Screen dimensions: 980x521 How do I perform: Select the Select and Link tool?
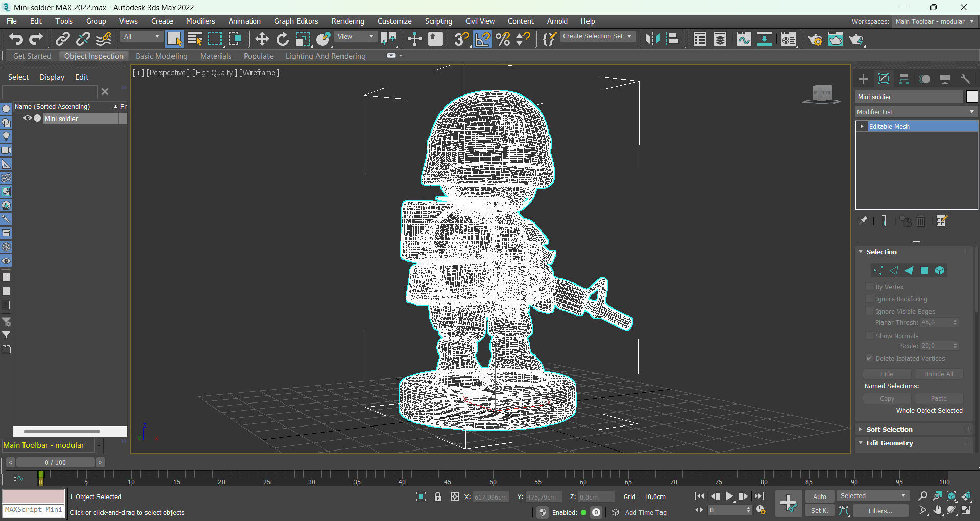[x=63, y=39]
